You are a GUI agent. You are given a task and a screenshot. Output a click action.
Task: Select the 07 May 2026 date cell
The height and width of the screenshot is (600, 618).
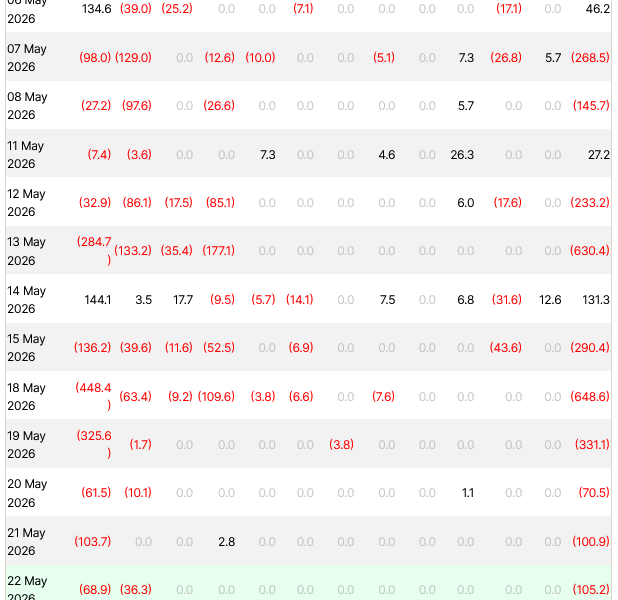pyautogui.click(x=27, y=58)
